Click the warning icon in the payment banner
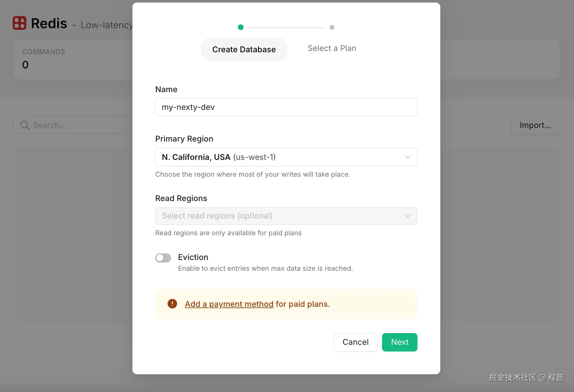Image resolution: width=574 pixels, height=392 pixels. (172, 303)
